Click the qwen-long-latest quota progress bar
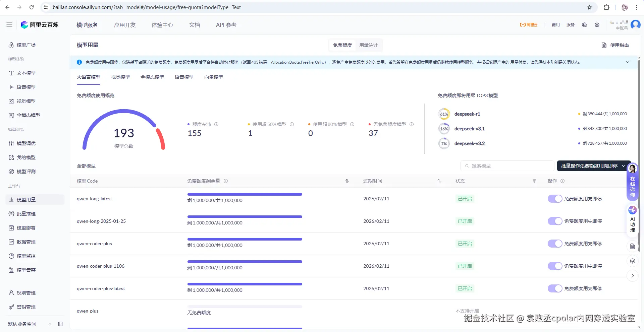The width and height of the screenshot is (644, 332). [245, 194]
